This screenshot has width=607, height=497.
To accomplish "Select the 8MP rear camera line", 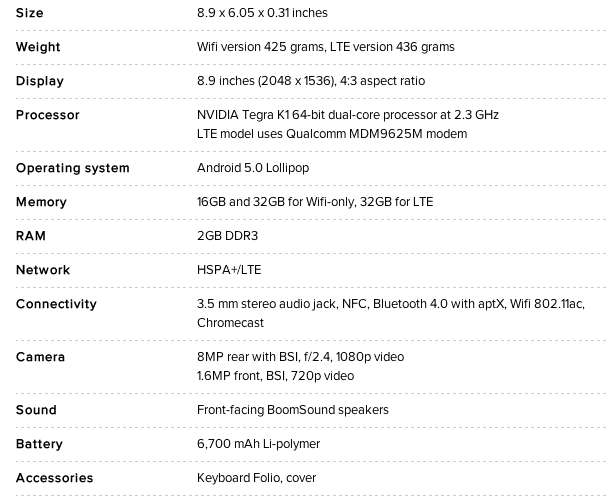I will pyautogui.click(x=300, y=357).
